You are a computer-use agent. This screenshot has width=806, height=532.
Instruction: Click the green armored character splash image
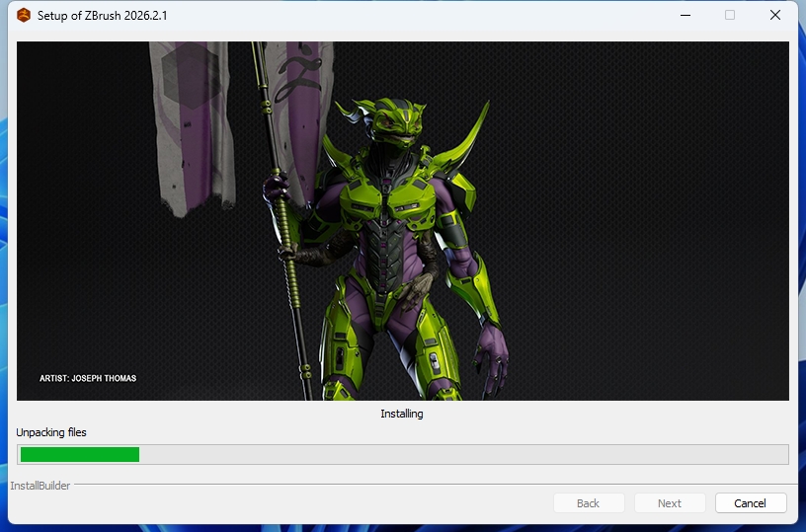tap(402, 221)
